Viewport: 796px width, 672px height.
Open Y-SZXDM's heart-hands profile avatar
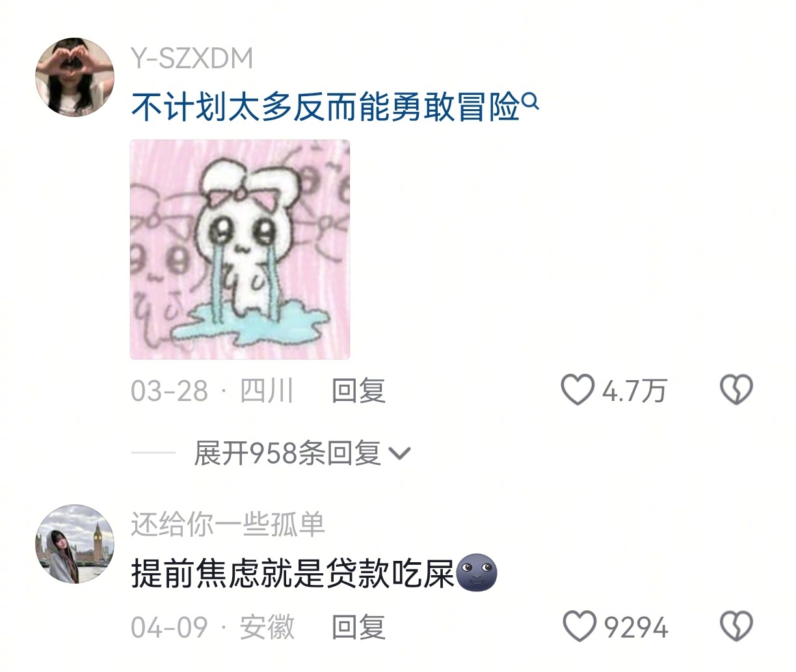pos(75,77)
